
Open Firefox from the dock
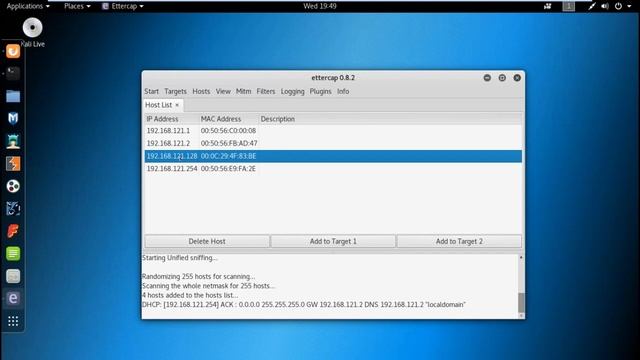[x=13, y=51]
